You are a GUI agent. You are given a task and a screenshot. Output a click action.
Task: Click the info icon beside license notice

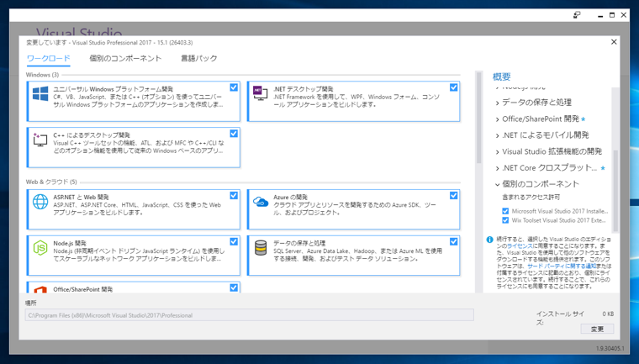point(490,240)
